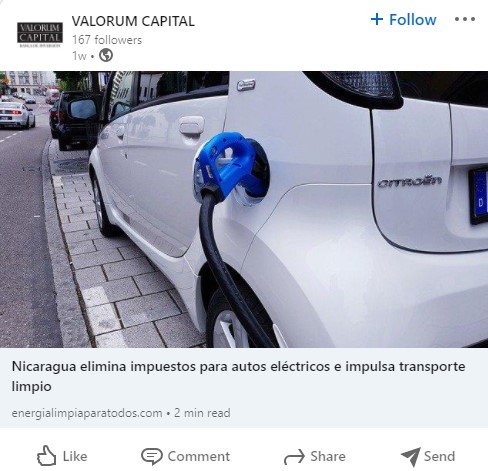Open the VALORUM CAPITAL company name link
This screenshot has width=488, height=471.
(133, 21)
